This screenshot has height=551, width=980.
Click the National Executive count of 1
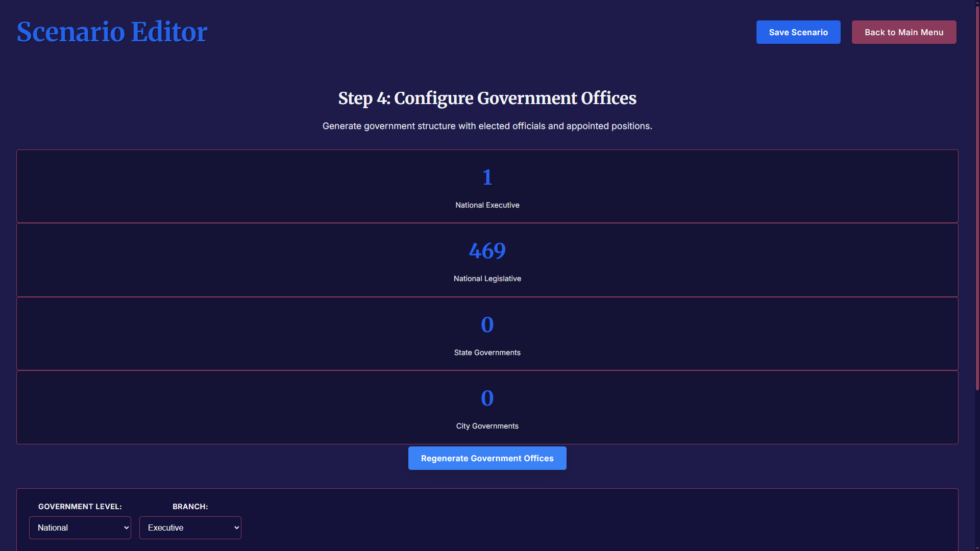click(x=487, y=178)
